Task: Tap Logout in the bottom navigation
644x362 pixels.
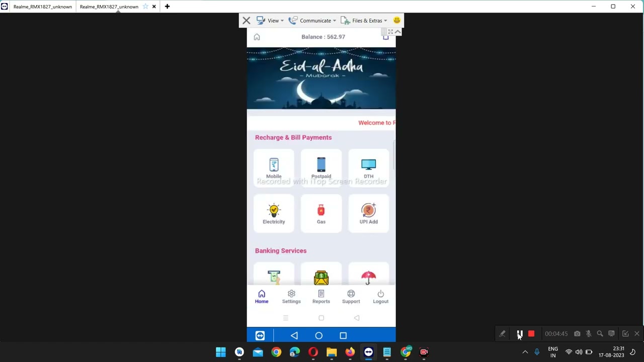Action: [x=380, y=297]
